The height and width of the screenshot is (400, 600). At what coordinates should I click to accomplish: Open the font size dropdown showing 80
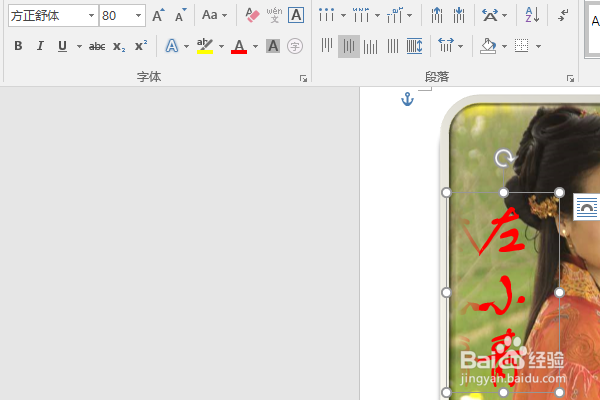tap(138, 16)
